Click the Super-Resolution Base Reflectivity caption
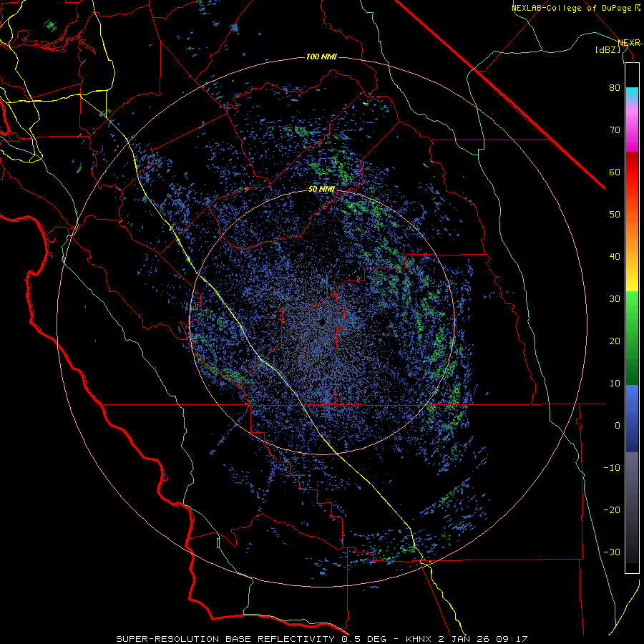Image resolution: width=644 pixels, height=644 pixels. 225,639
